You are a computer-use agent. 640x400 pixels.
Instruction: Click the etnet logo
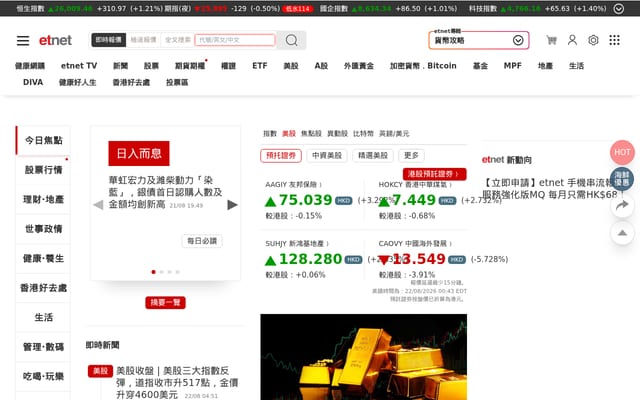(x=55, y=40)
